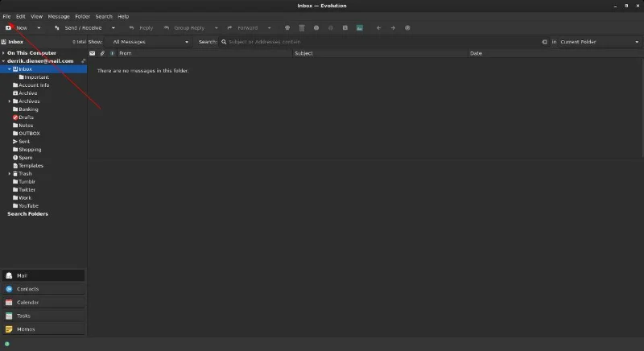Sort by the envelope status column icon
Image resolution: width=644 pixels, height=351 pixels.
(92, 53)
